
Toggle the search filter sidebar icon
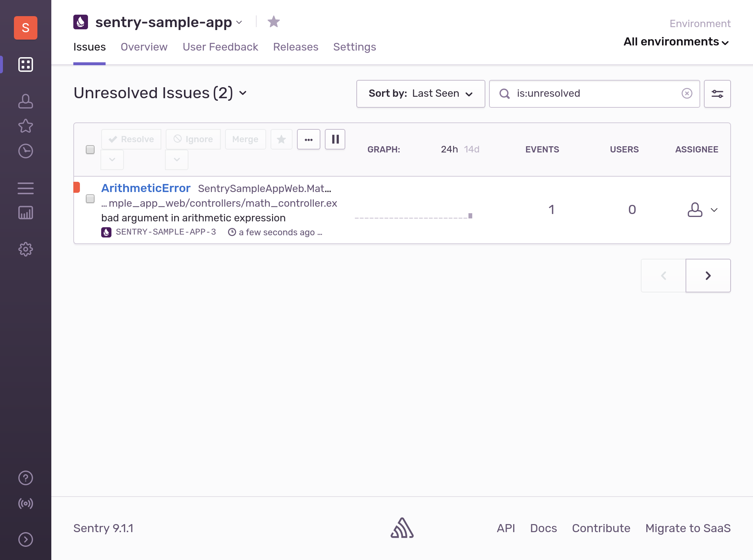[717, 94]
